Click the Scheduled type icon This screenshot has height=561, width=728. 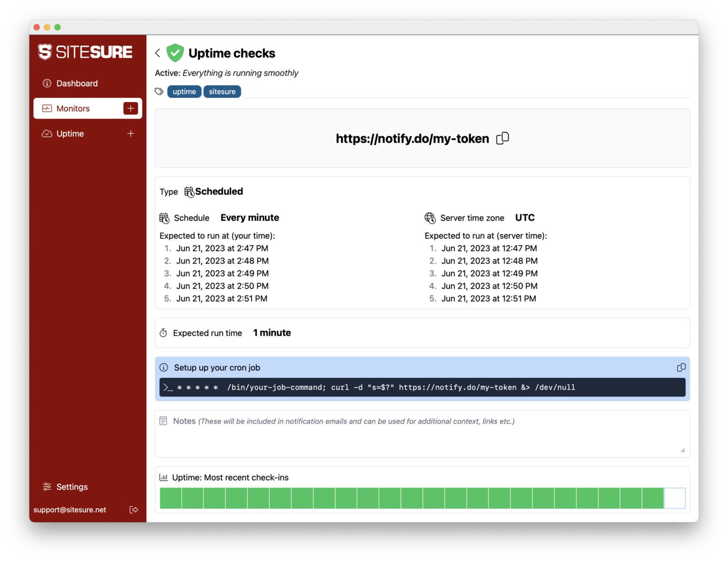click(x=189, y=192)
